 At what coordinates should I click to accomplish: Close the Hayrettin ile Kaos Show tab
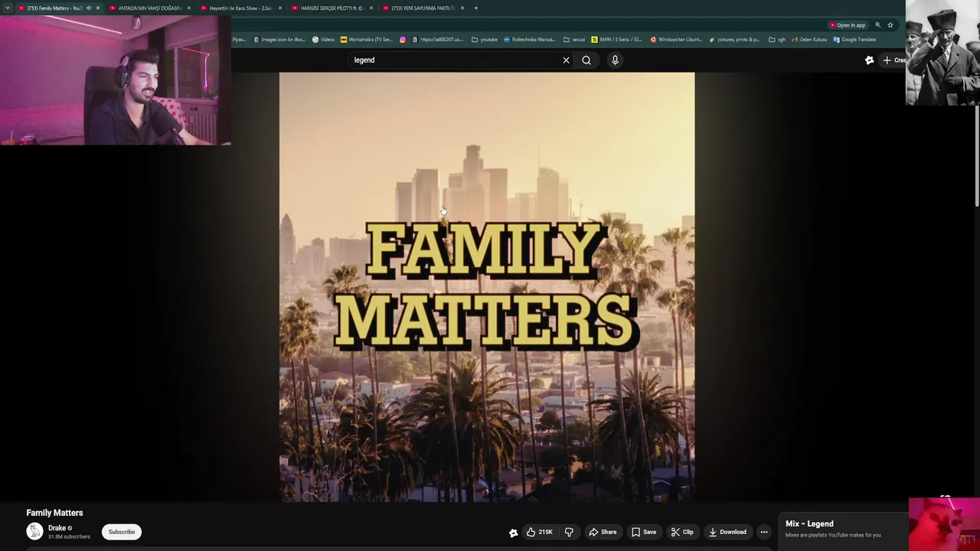tap(280, 8)
